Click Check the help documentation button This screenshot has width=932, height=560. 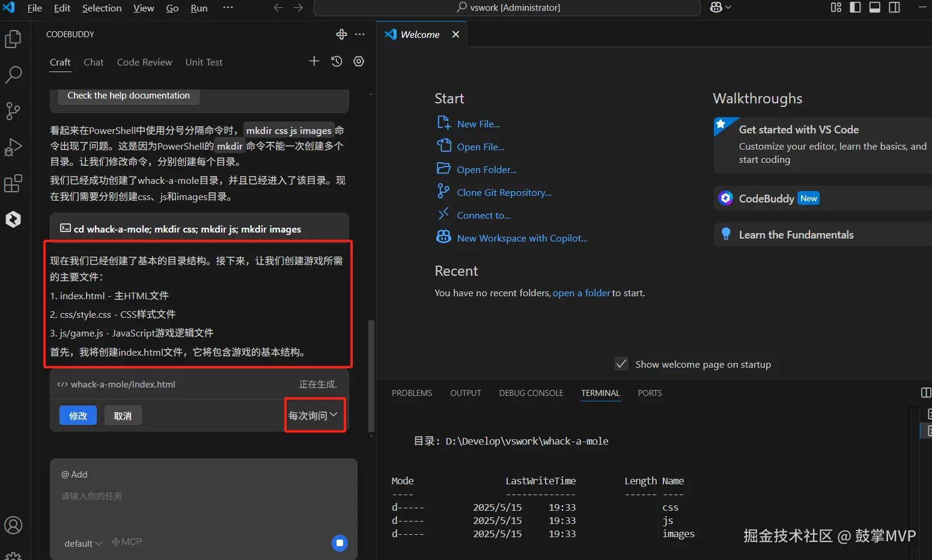pos(129,96)
